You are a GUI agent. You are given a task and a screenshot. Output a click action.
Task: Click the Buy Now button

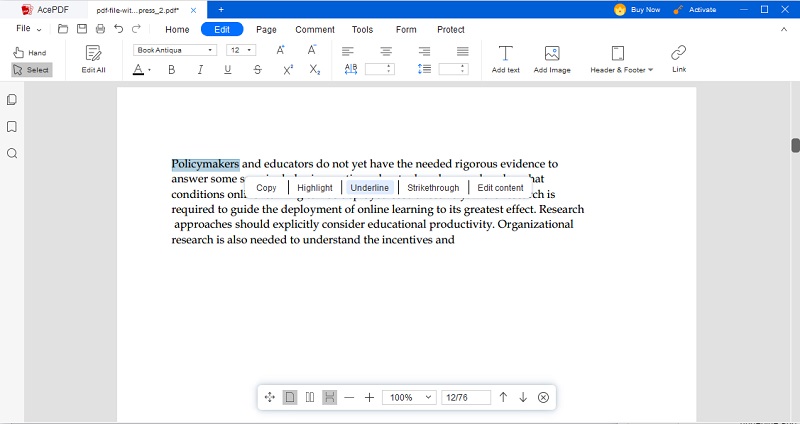(x=637, y=9)
